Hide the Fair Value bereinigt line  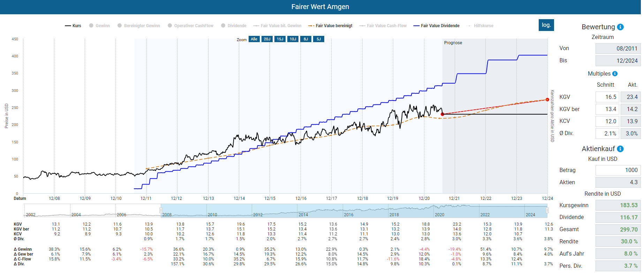(330, 26)
